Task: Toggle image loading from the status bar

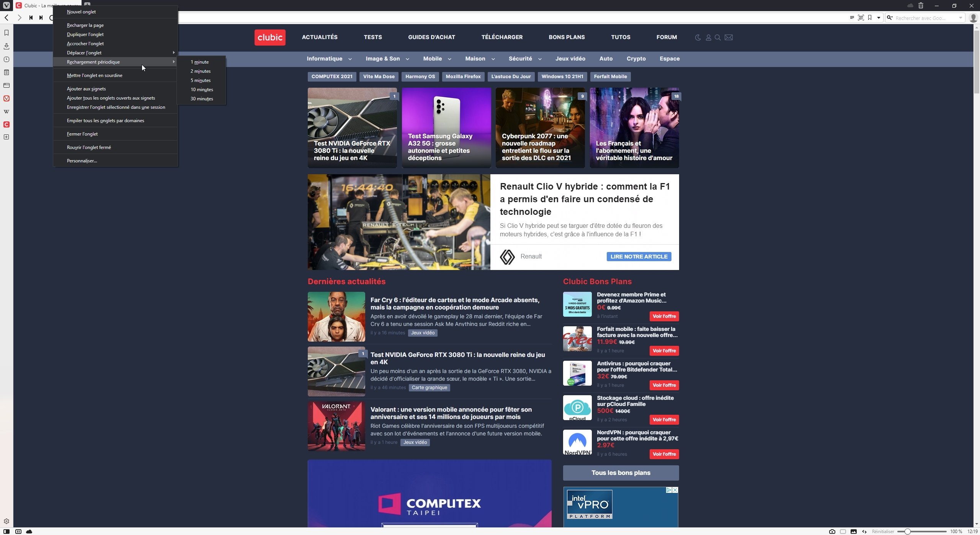Action: pyautogui.click(x=854, y=531)
